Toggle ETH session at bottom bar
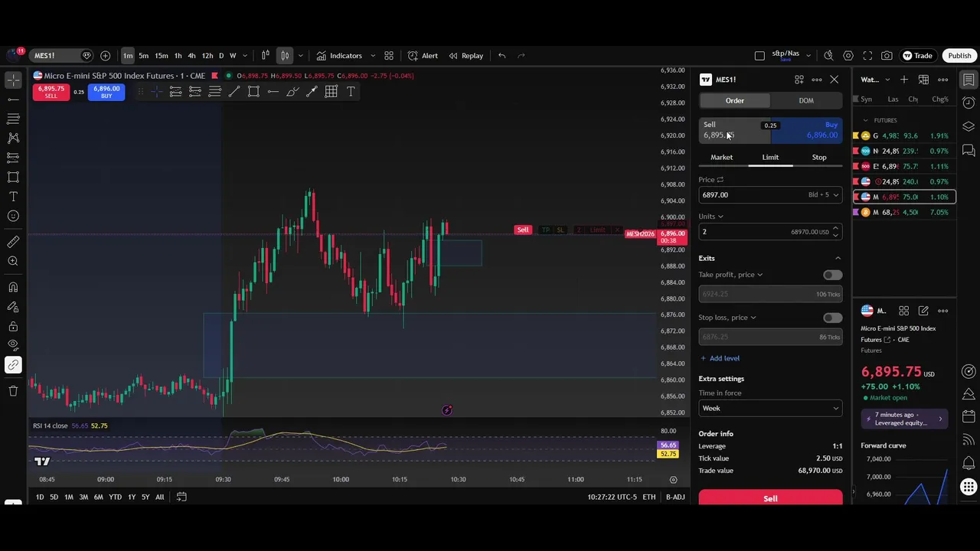The width and height of the screenshot is (980, 551). coord(649,497)
